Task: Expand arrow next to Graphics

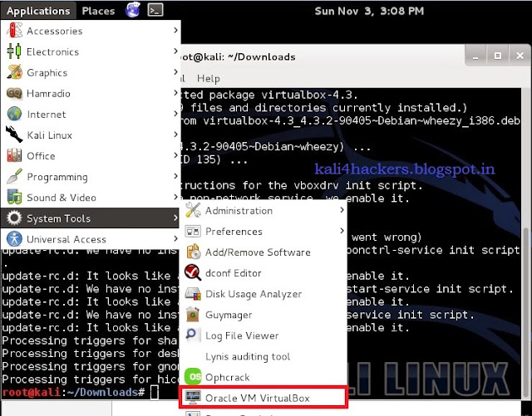Action: 175,71
